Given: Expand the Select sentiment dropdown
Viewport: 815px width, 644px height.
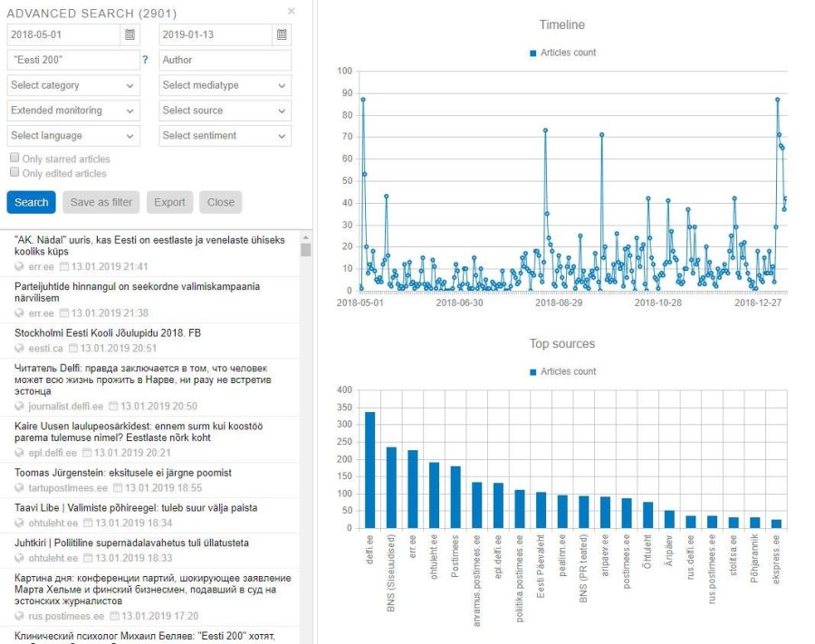Looking at the screenshot, I should pos(225,136).
